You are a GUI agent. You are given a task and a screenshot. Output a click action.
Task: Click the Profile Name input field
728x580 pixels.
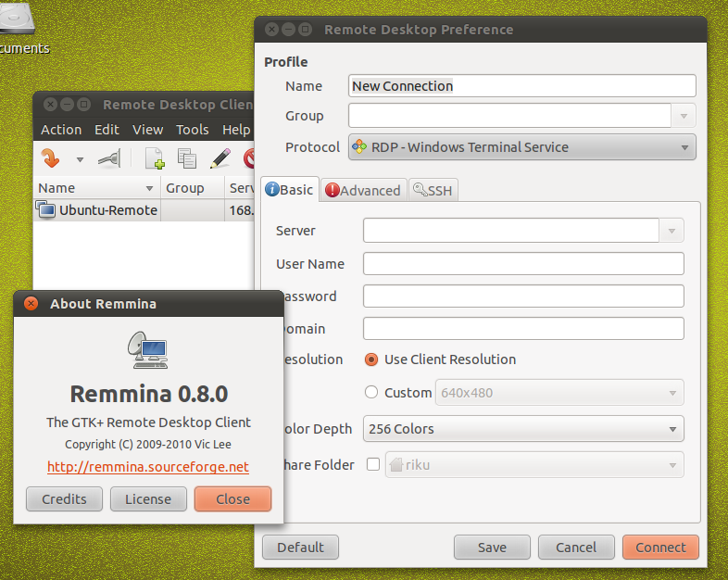522,86
